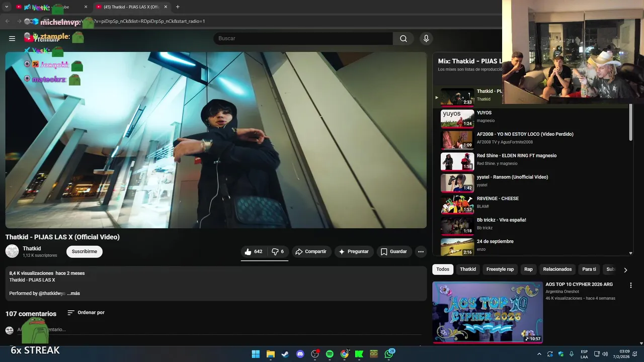Open options for AOS TOP 10 CYPHER video
The height and width of the screenshot is (362, 644).
pos(630,285)
